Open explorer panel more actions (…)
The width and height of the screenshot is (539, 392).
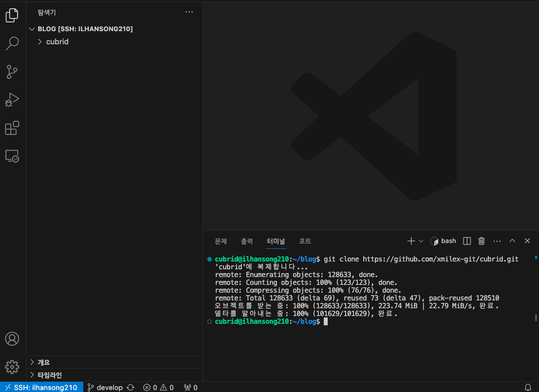click(x=189, y=12)
